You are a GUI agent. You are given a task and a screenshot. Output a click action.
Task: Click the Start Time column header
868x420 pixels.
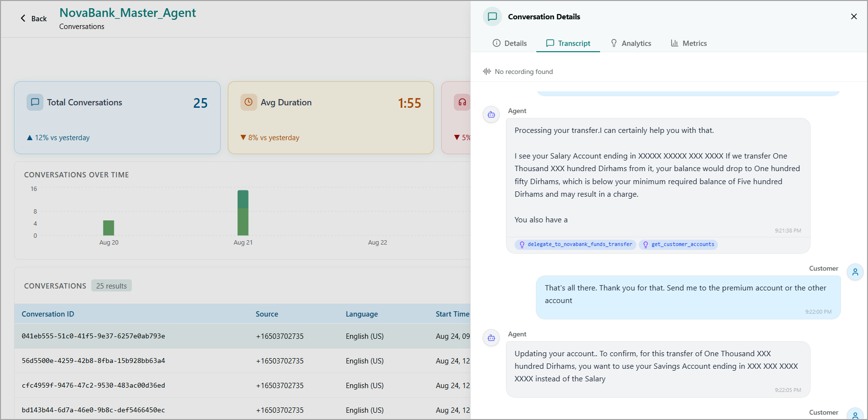pyautogui.click(x=452, y=314)
